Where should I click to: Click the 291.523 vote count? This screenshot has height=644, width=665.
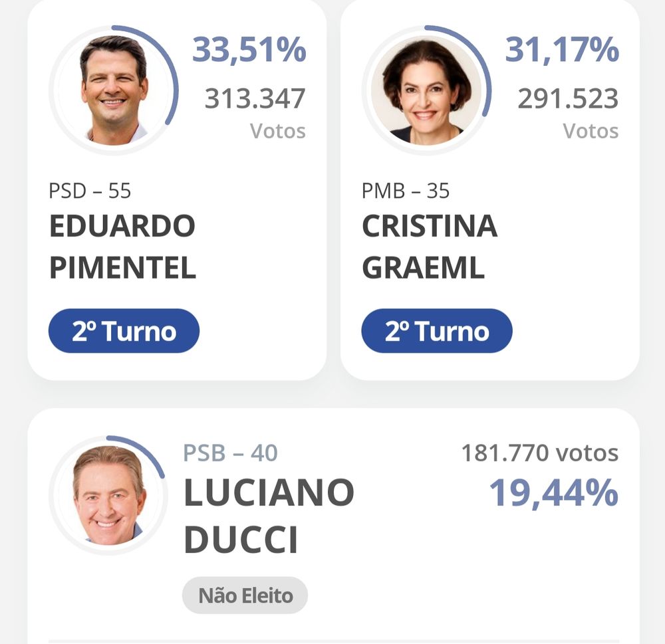pyautogui.click(x=568, y=98)
